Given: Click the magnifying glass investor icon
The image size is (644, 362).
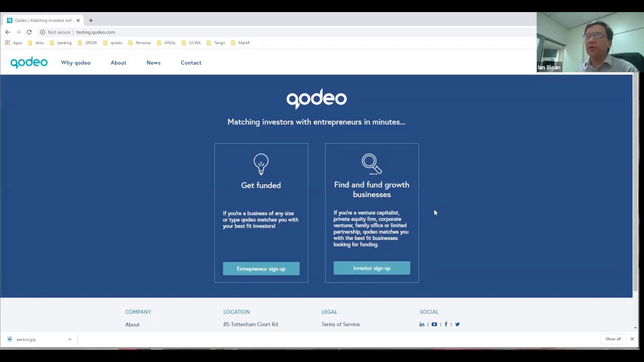Looking at the screenshot, I should point(372,164).
